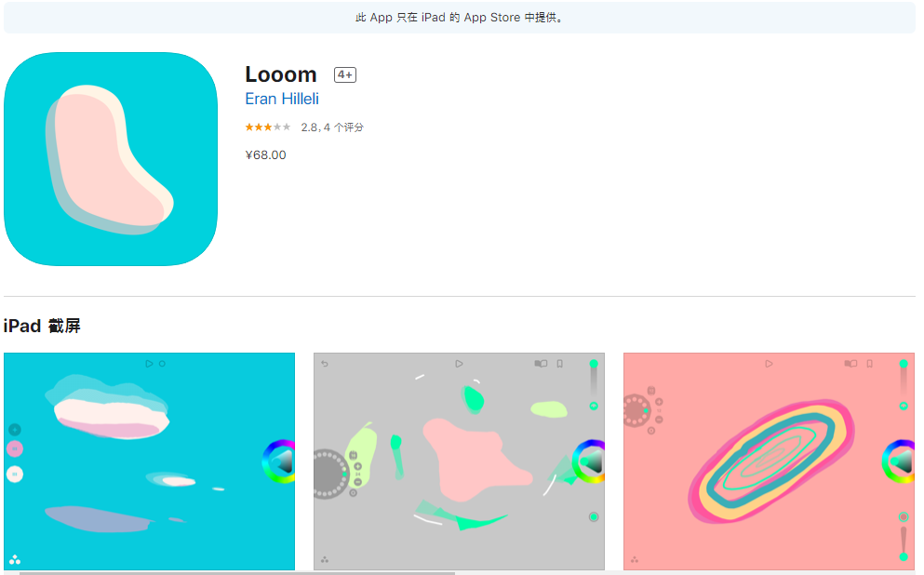Open developer Eran Hilleli's page
This screenshot has height=575, width=924.
coord(282,99)
